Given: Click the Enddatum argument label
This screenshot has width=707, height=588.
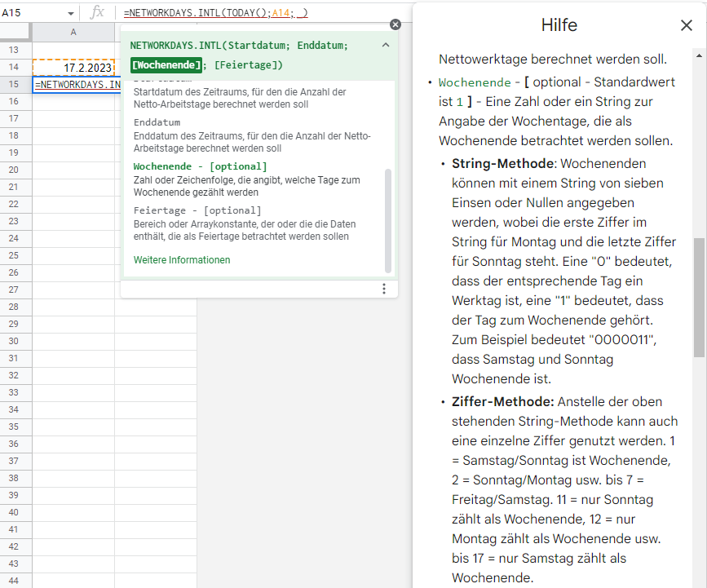Looking at the screenshot, I should pos(157,122).
